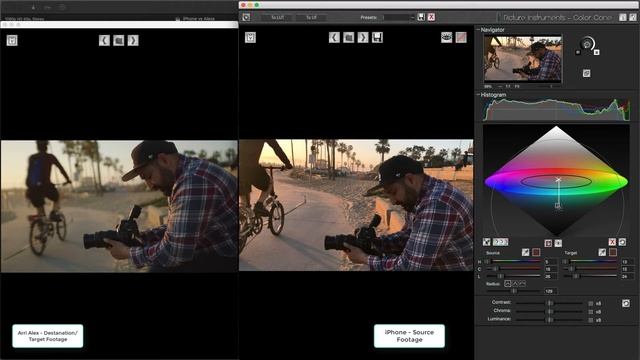Click the right center icon below color cone
The image size is (640, 360).
click(x=558, y=243)
